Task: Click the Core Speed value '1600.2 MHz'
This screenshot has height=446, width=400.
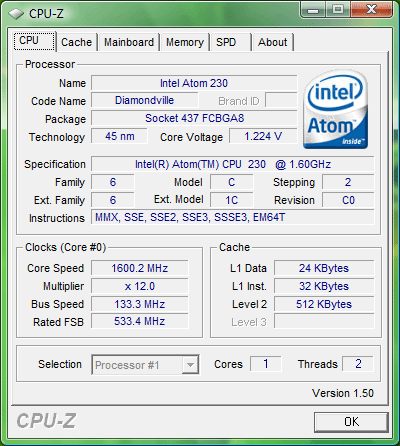Action: [x=140, y=268]
